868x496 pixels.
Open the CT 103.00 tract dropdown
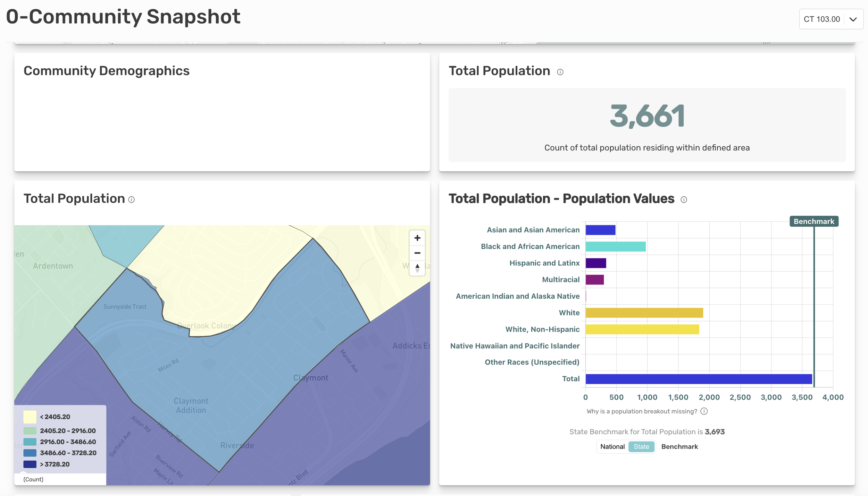(x=831, y=19)
